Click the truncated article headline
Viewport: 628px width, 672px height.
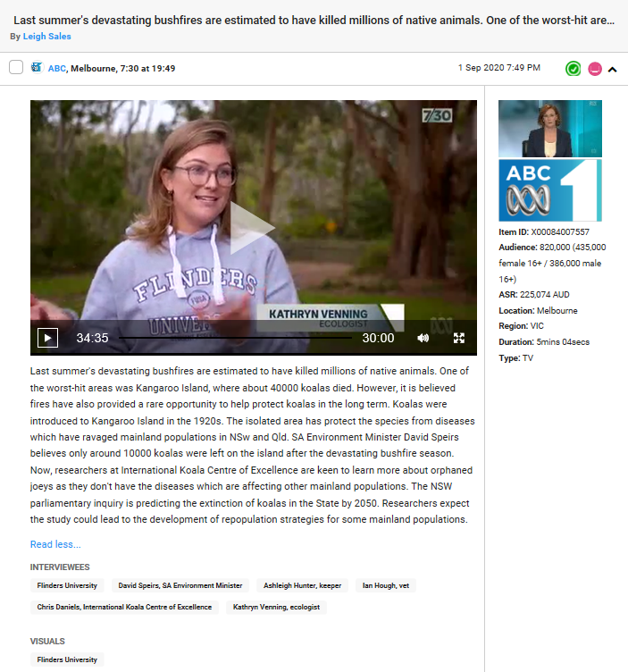click(314, 21)
